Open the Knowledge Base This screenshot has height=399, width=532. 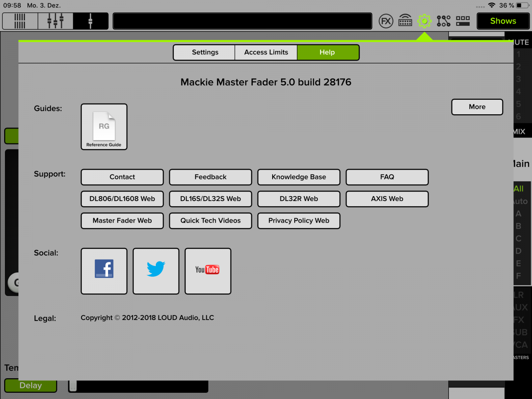[299, 177]
